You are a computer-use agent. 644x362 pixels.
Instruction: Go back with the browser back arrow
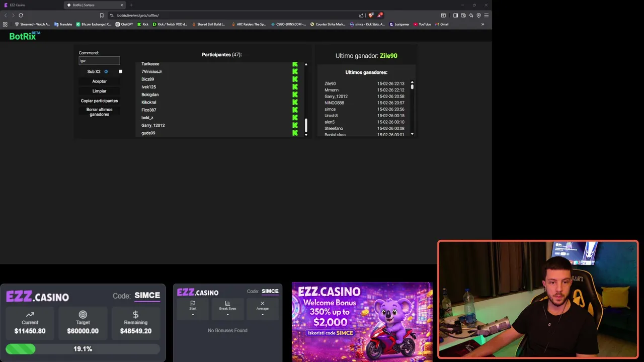pyautogui.click(x=6, y=15)
